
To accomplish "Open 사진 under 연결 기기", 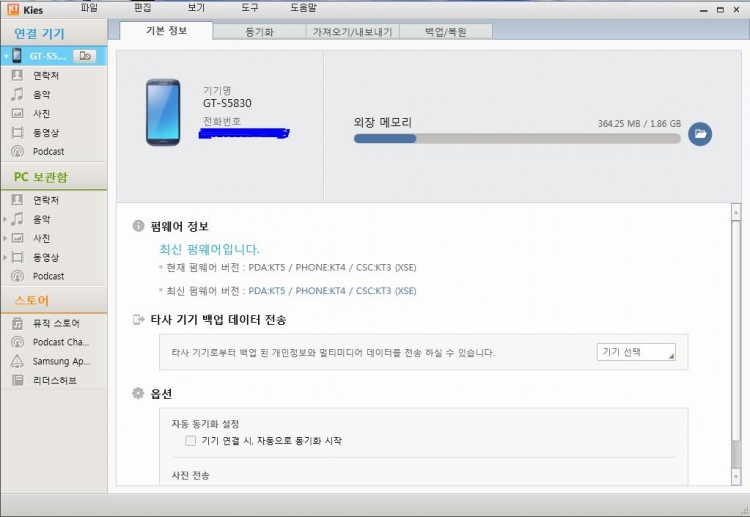I will [42, 114].
